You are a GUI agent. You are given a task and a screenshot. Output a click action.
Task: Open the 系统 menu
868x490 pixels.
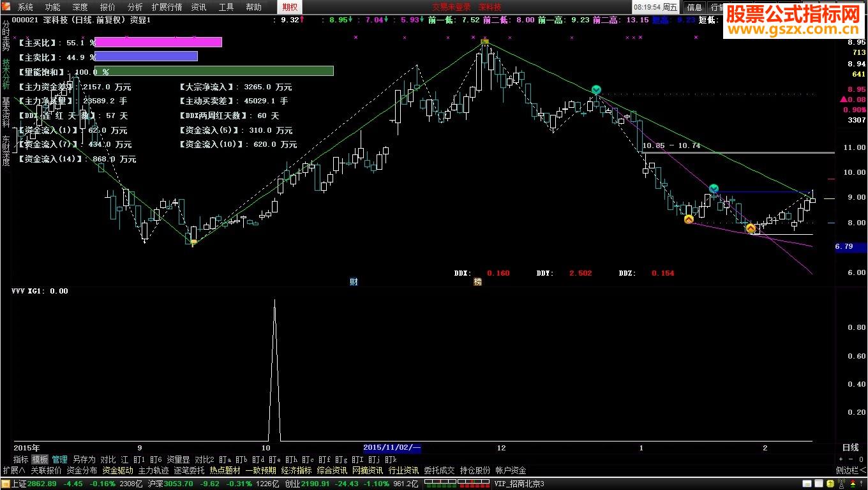[x=26, y=7]
